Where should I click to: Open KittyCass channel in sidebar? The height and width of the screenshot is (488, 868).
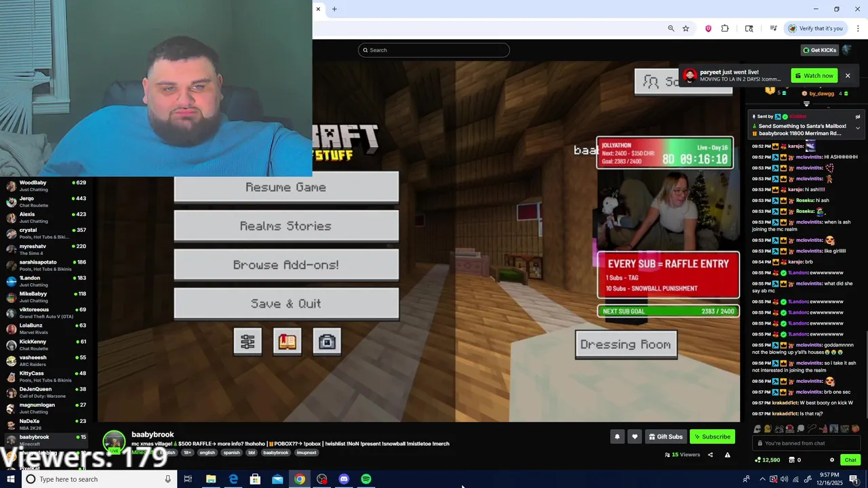click(x=47, y=376)
